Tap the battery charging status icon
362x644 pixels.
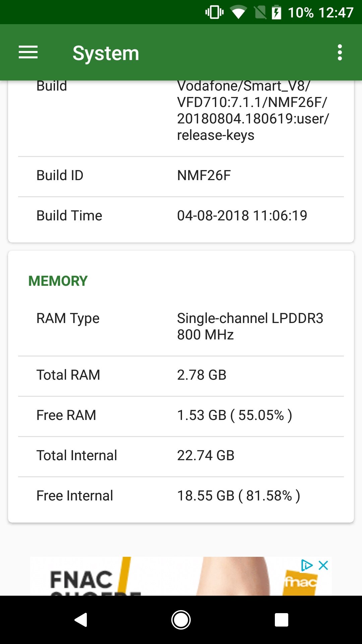tap(276, 13)
